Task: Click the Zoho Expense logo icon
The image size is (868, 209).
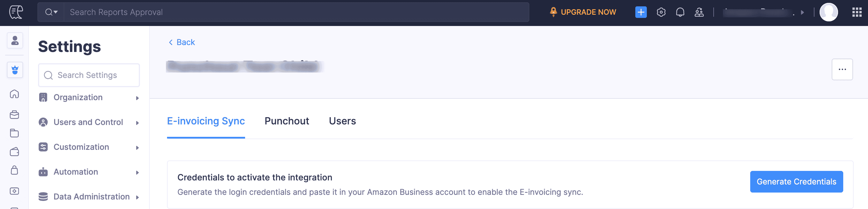Action: click(16, 12)
